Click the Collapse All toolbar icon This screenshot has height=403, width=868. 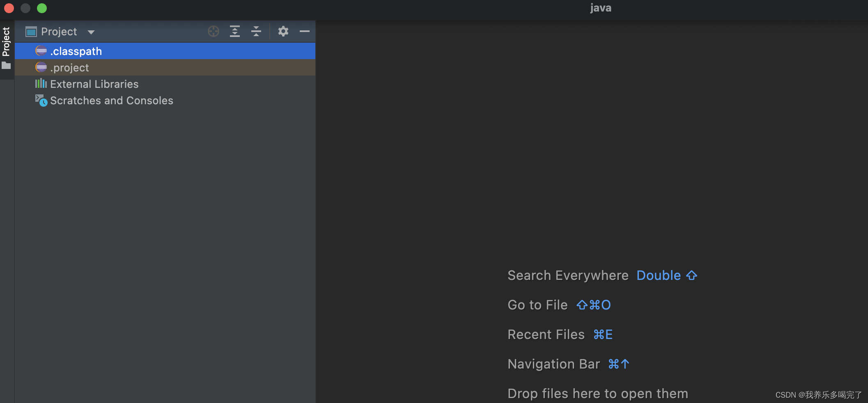[x=256, y=31]
